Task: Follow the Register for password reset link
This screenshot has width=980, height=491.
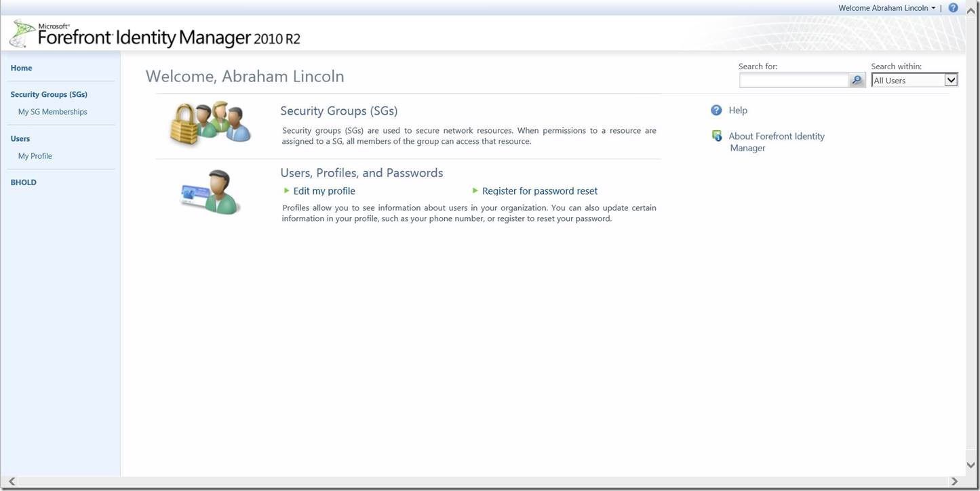Action: pyautogui.click(x=540, y=191)
